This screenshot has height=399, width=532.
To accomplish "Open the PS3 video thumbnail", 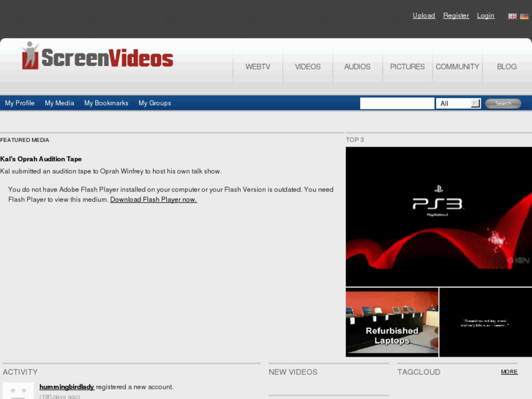I will tap(438, 217).
